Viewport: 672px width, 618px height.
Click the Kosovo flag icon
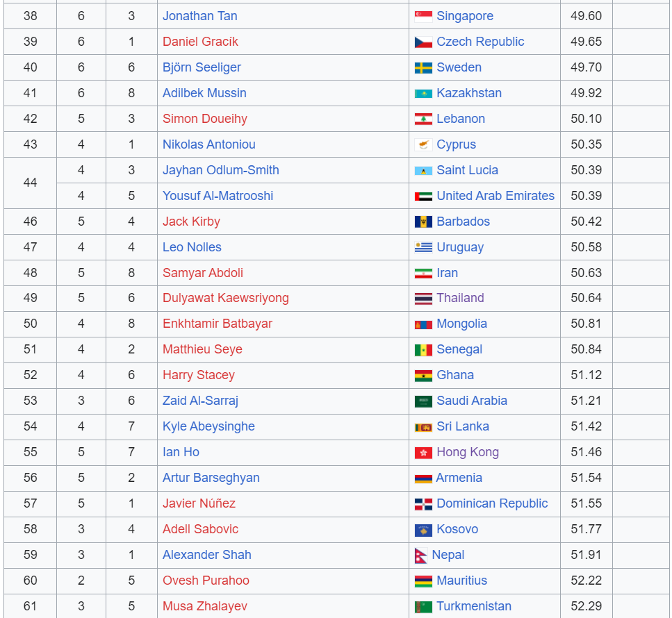coord(423,530)
